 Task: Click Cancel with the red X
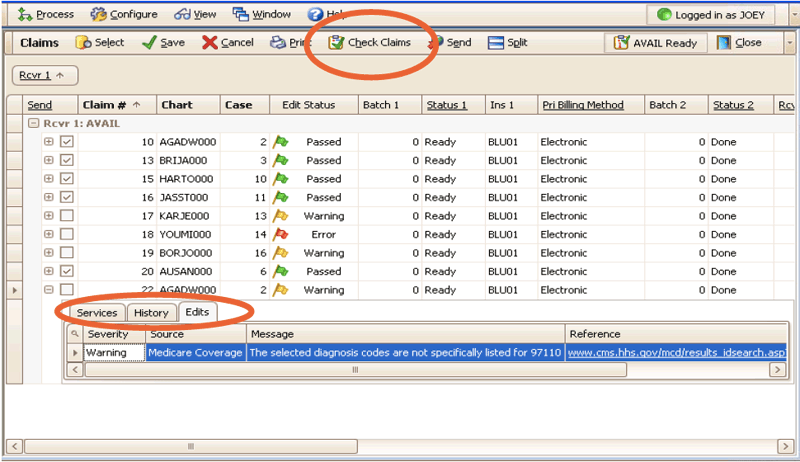coord(228,42)
